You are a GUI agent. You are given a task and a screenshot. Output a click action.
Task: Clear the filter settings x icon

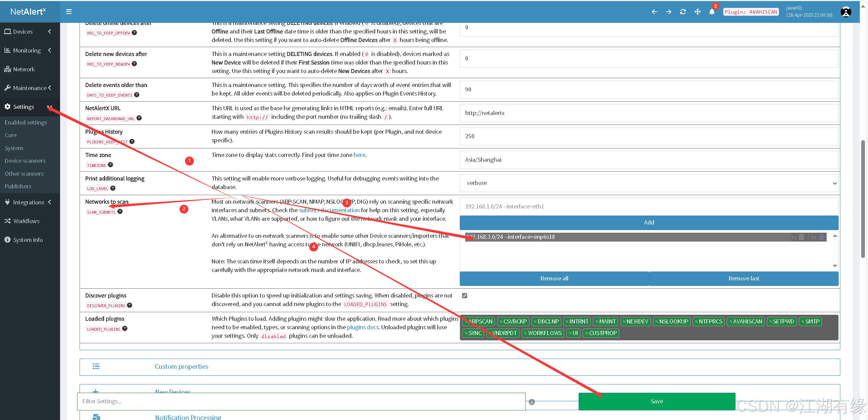point(532,402)
